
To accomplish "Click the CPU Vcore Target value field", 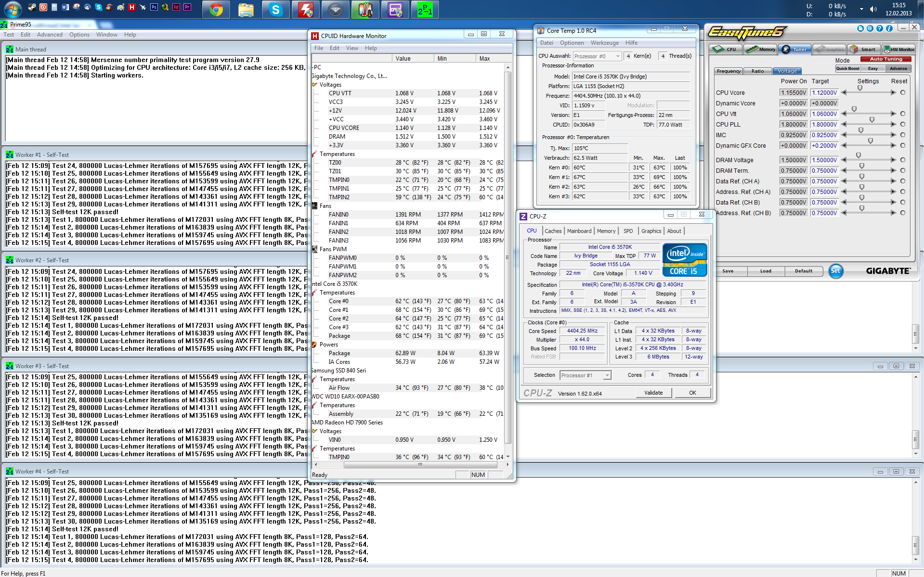I will [824, 92].
